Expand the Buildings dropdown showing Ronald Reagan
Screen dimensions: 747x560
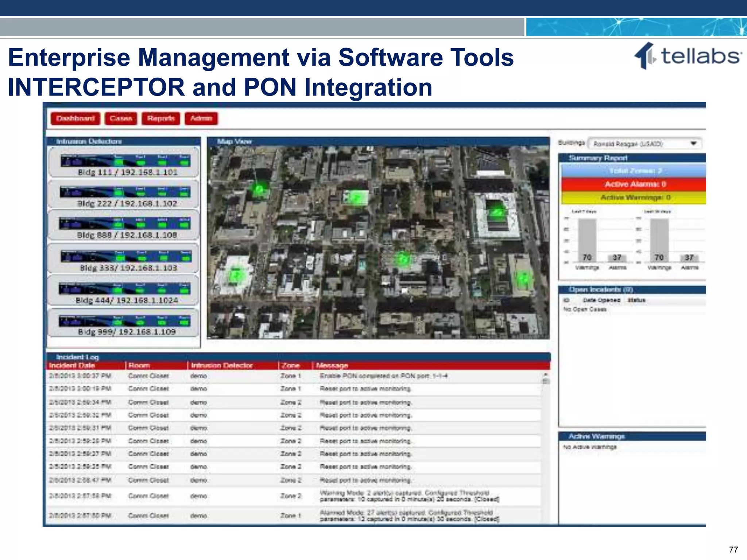click(x=645, y=144)
